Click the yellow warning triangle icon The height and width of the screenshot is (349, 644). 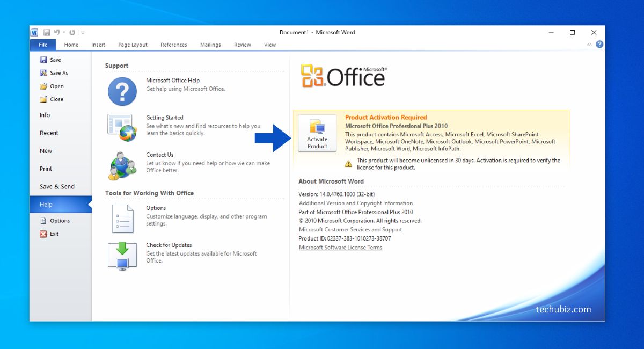click(x=349, y=163)
